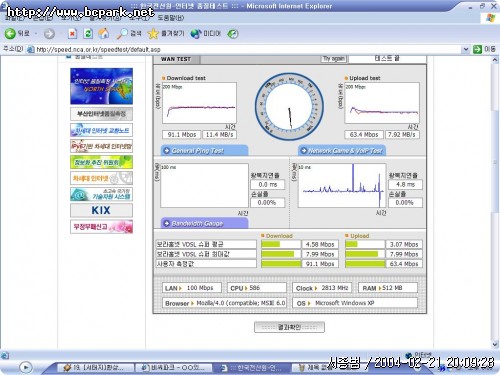Click the 결과확인 results button
Image resolution: width=500 pixels, height=375 pixels.
[289, 327]
